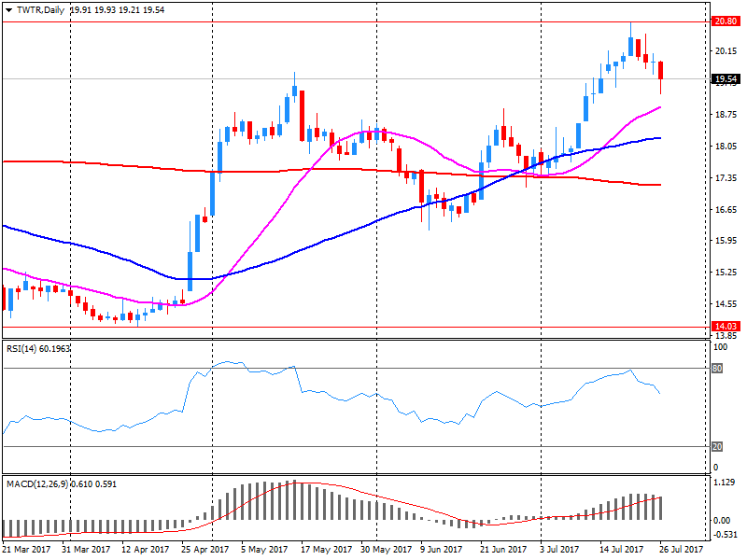The height and width of the screenshot is (560, 747).
Task: Click the 17 May 2017 date label
Action: [x=326, y=550]
